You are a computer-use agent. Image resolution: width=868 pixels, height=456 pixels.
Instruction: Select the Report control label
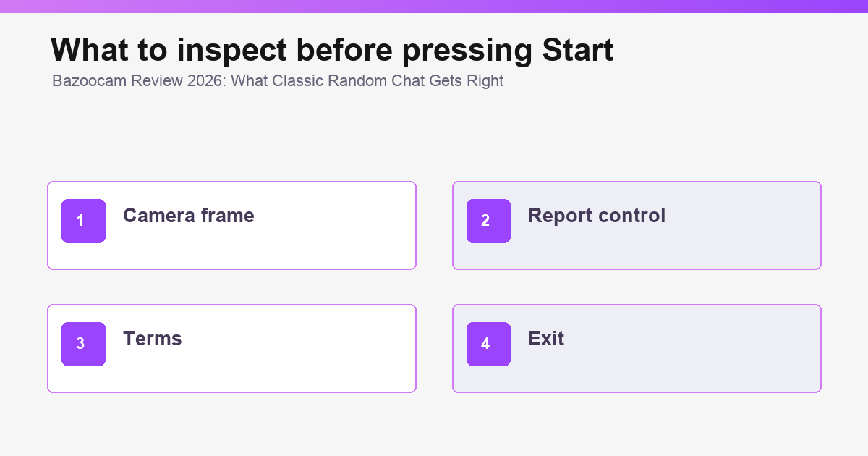point(597,216)
